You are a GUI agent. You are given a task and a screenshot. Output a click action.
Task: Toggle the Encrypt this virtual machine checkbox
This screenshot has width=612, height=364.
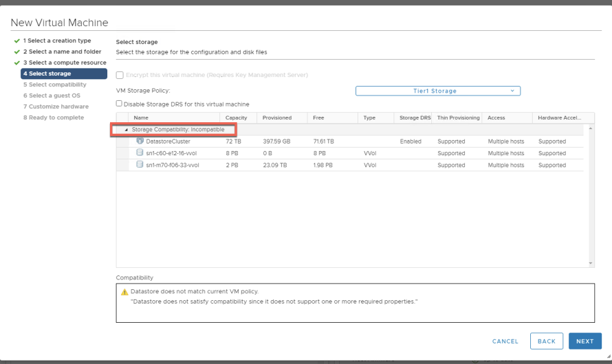coord(120,75)
